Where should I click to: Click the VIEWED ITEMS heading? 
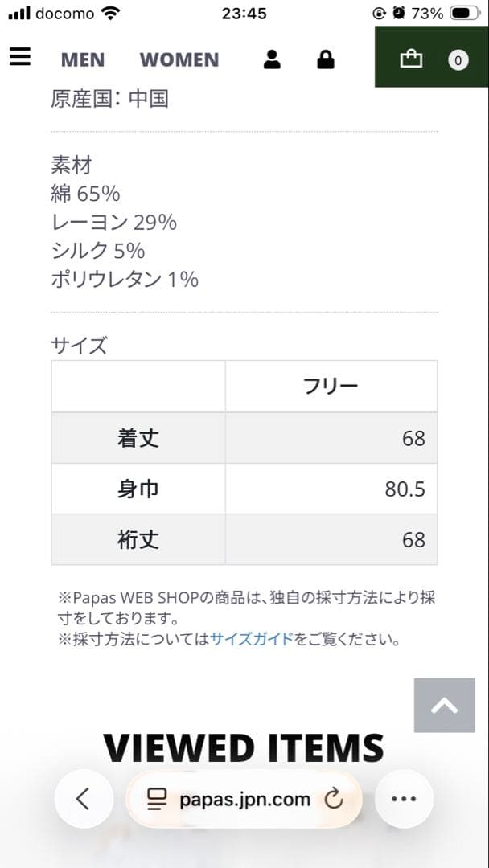click(x=244, y=747)
